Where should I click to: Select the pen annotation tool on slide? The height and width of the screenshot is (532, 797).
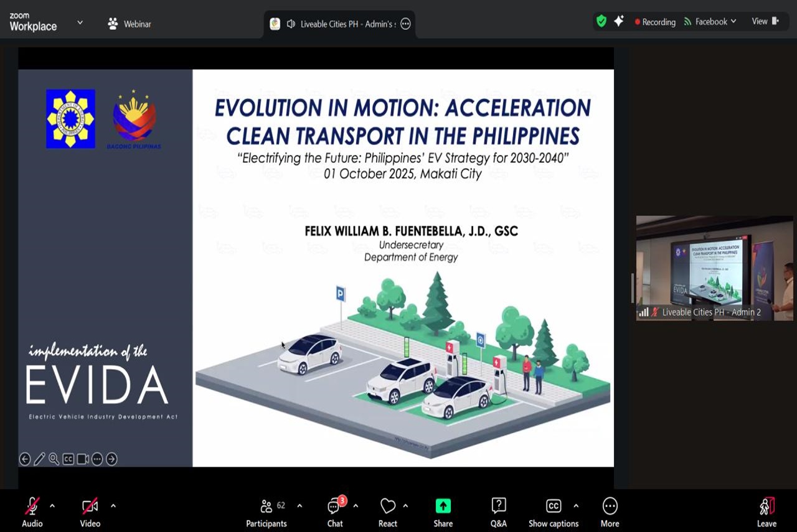click(39, 459)
